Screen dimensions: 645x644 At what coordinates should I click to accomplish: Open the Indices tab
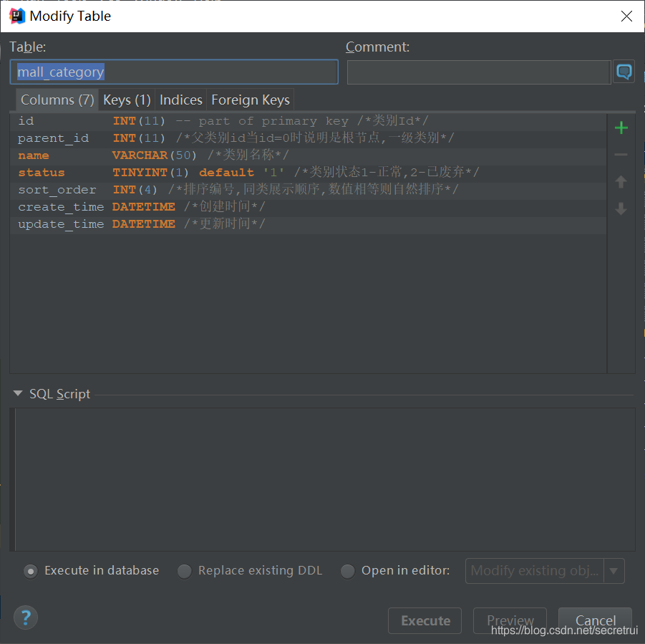(180, 100)
